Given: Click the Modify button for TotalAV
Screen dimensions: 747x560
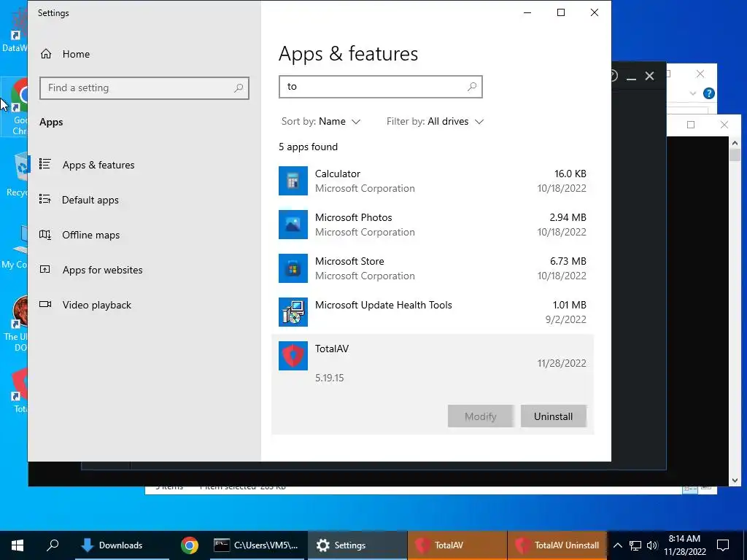Looking at the screenshot, I should (480, 416).
